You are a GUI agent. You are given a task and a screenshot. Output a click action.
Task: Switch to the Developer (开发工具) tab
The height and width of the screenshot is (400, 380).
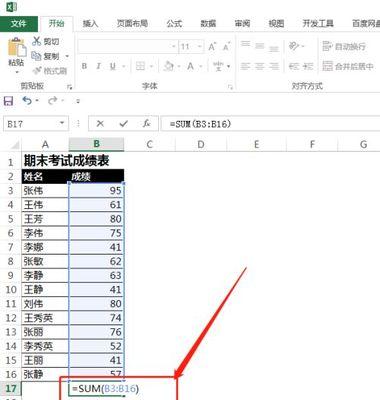[318, 23]
